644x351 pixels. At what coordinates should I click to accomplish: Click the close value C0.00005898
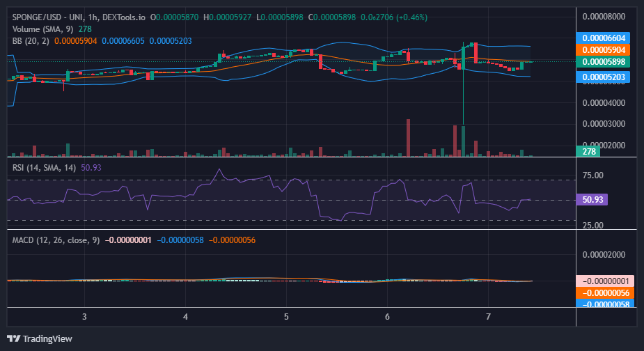click(x=332, y=17)
